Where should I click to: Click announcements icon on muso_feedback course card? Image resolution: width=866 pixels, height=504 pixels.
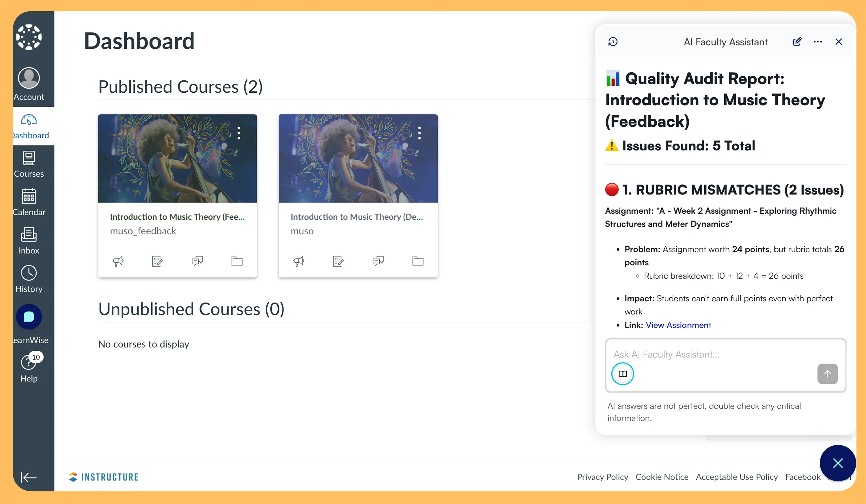pos(118,261)
